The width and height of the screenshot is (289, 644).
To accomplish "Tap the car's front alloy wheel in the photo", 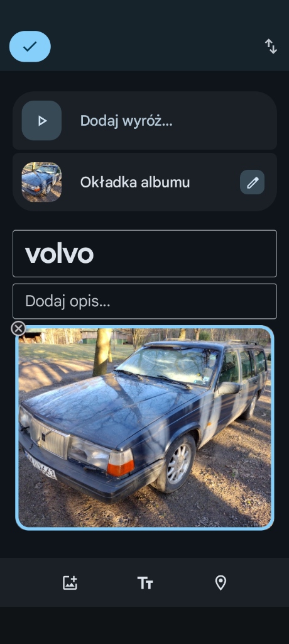I will point(179,464).
